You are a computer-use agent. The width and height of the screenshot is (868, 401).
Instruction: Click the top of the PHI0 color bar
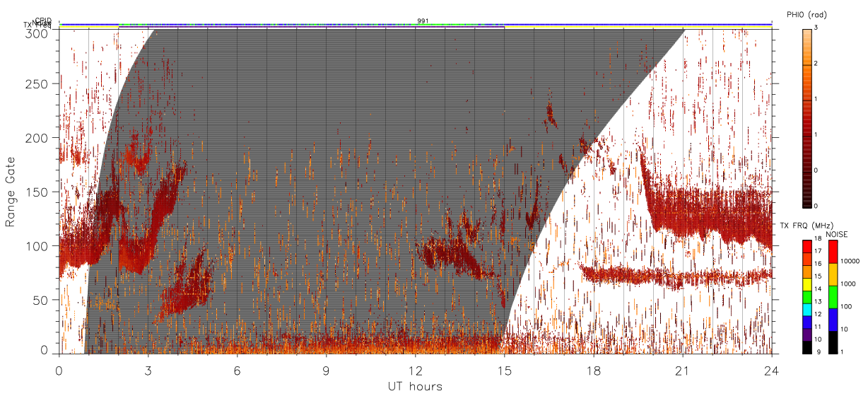(808, 32)
